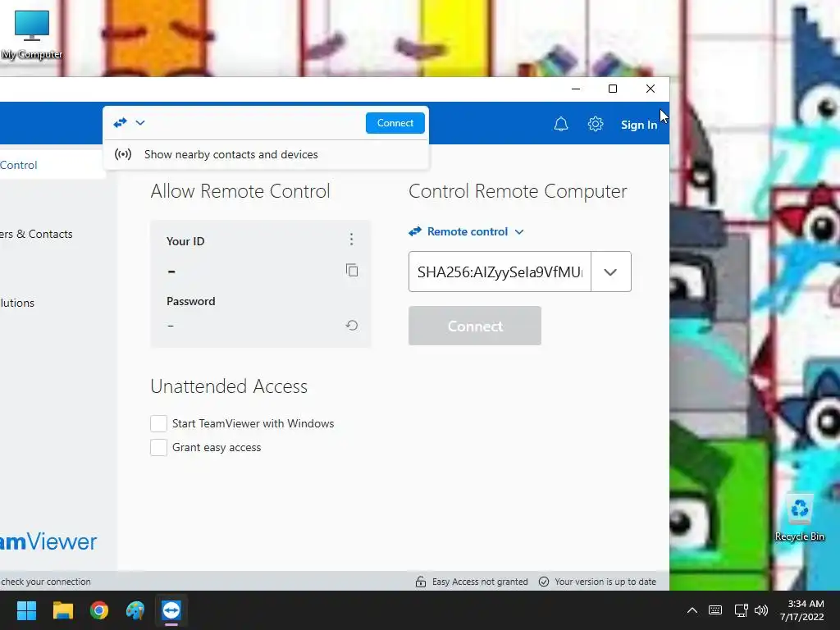The height and width of the screenshot is (630, 840).
Task: Select Recycle Bin desktop icon
Action: [x=800, y=518]
